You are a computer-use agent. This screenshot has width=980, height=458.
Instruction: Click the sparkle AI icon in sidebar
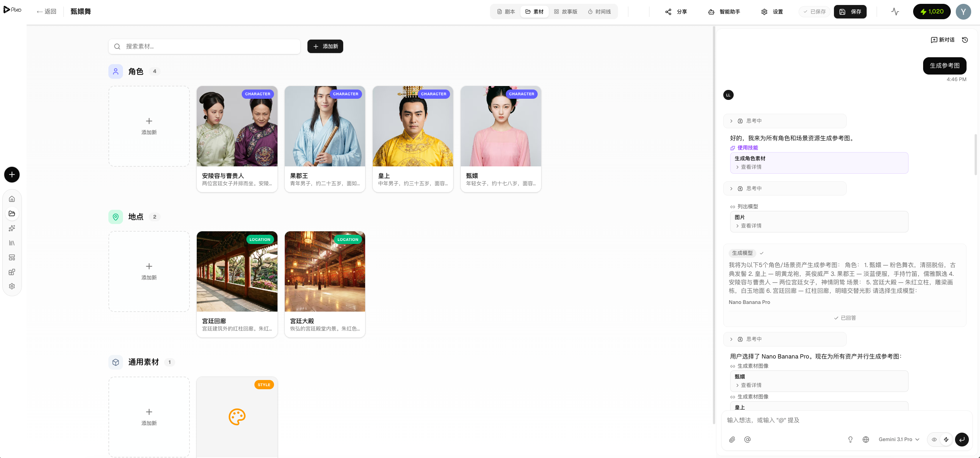tap(12, 228)
